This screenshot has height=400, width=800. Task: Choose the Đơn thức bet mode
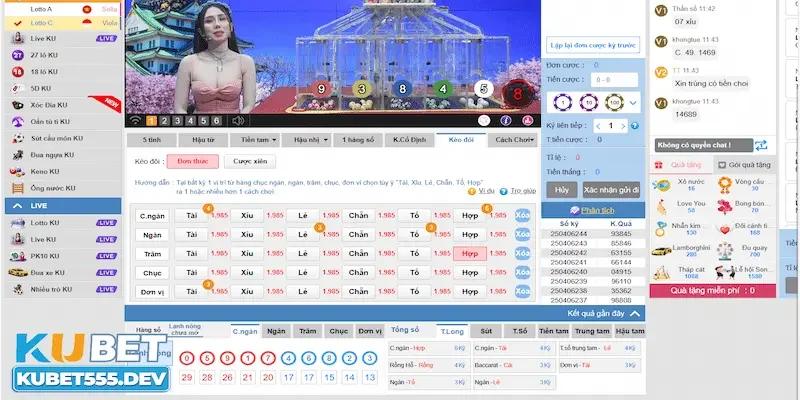[x=193, y=161]
